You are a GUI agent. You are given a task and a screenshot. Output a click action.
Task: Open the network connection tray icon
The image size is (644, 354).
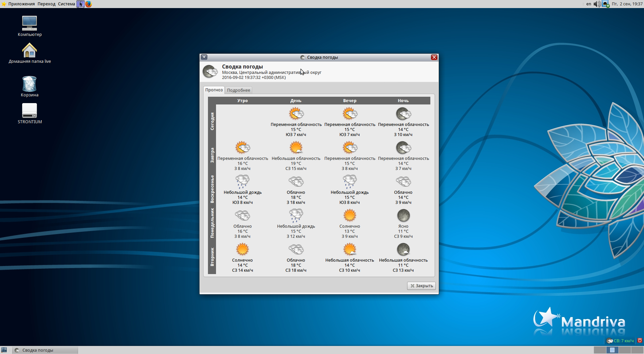pyautogui.click(x=605, y=4)
